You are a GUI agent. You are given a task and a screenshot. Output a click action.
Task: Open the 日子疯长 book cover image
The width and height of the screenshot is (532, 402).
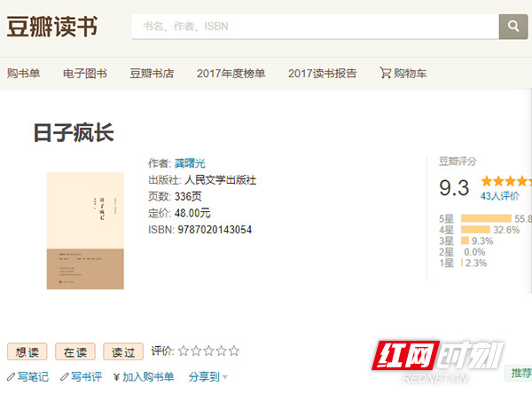[85, 231]
